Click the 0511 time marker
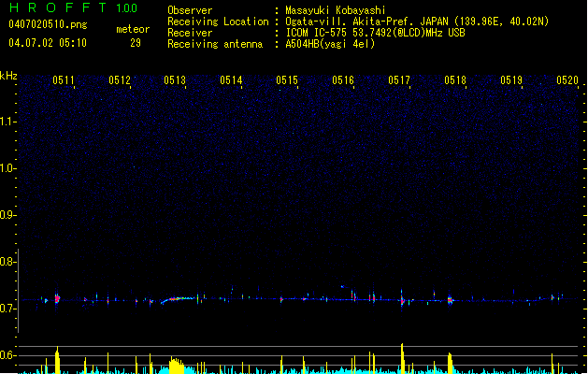The image size is (588, 374). [64, 80]
